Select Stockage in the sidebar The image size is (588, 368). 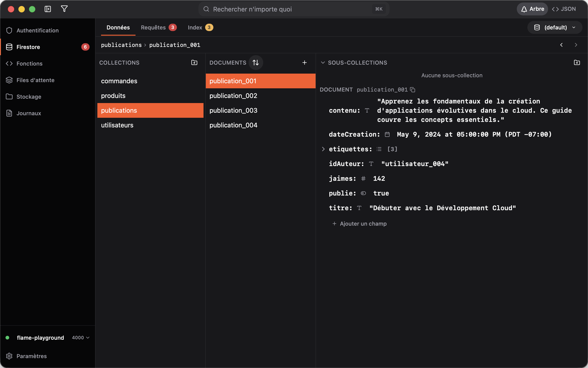(48, 97)
